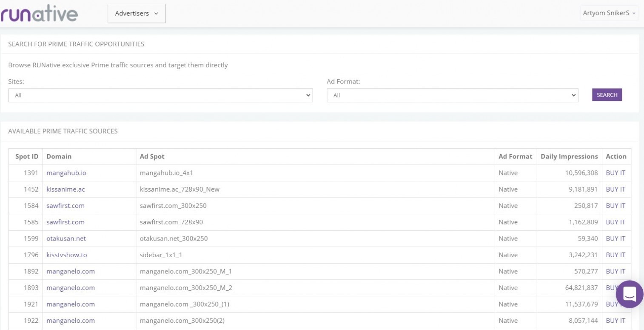
Task: Click the 9,181,891 daily impressions value
Action: pyautogui.click(x=583, y=189)
